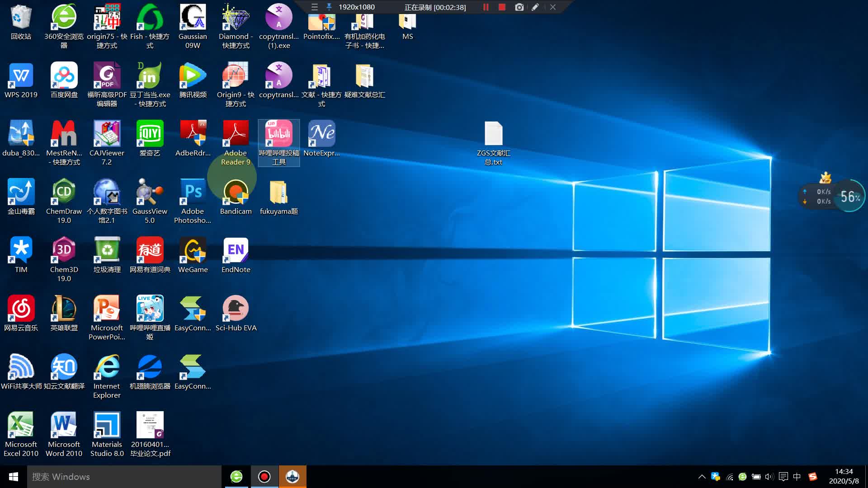The height and width of the screenshot is (488, 868).
Task: Open WiFi共享大师 icon
Action: [21, 367]
